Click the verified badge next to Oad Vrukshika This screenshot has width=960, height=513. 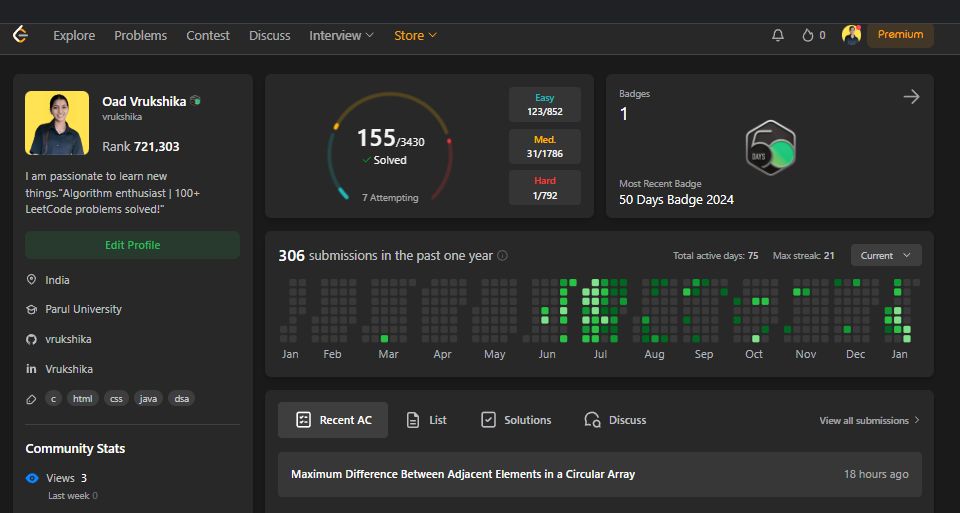point(195,100)
